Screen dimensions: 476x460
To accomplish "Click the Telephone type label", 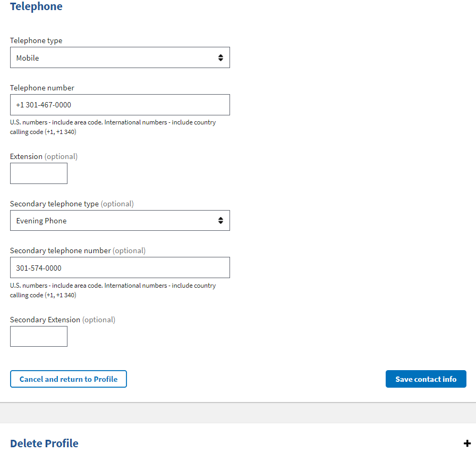I will 36,40.
